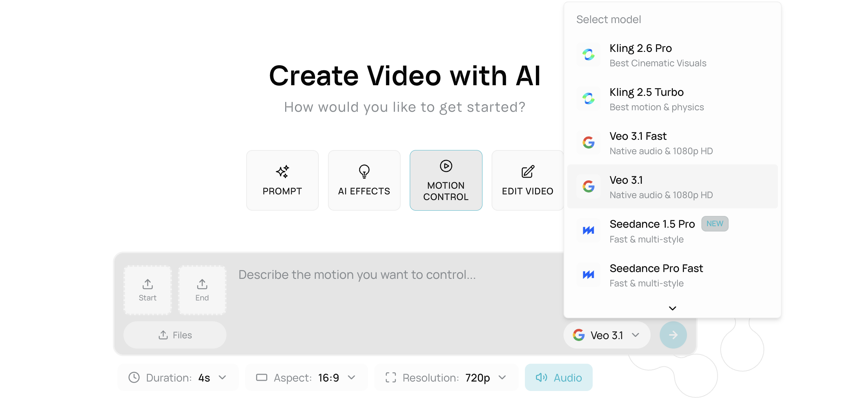868x416 pixels.
Task: Upload a Start frame image
Action: pos(148,290)
